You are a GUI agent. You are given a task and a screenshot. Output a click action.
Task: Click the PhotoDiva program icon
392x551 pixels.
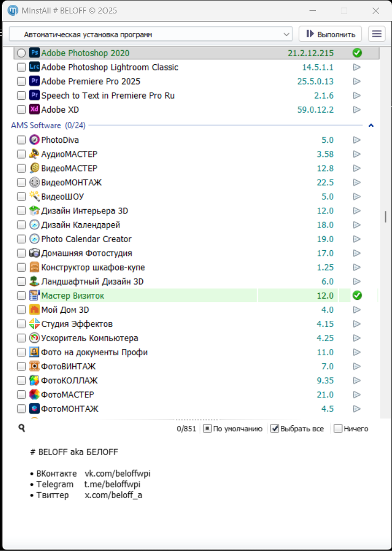(35, 140)
